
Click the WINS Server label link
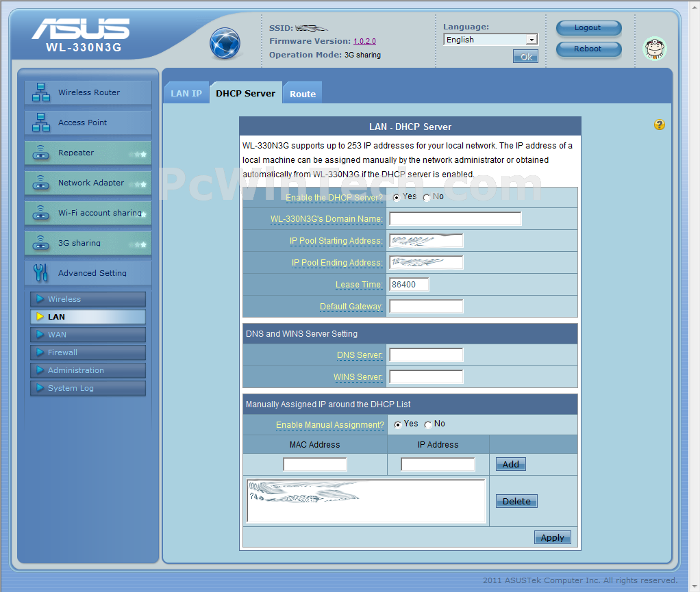point(358,377)
